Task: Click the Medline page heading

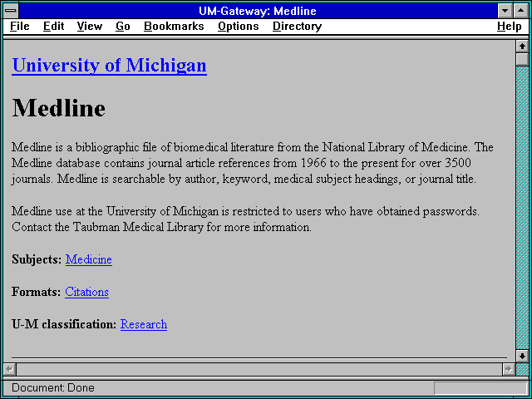Action: [x=59, y=108]
